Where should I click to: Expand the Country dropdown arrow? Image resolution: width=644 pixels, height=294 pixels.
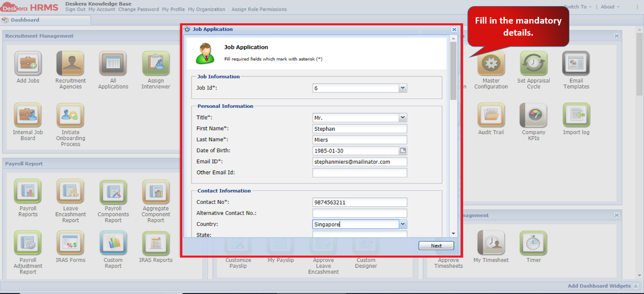(x=403, y=224)
